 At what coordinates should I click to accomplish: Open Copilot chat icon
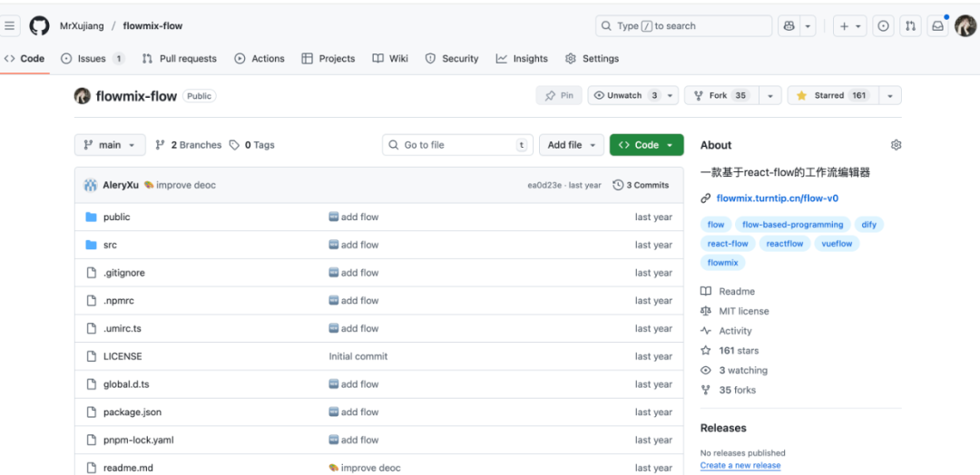(789, 26)
